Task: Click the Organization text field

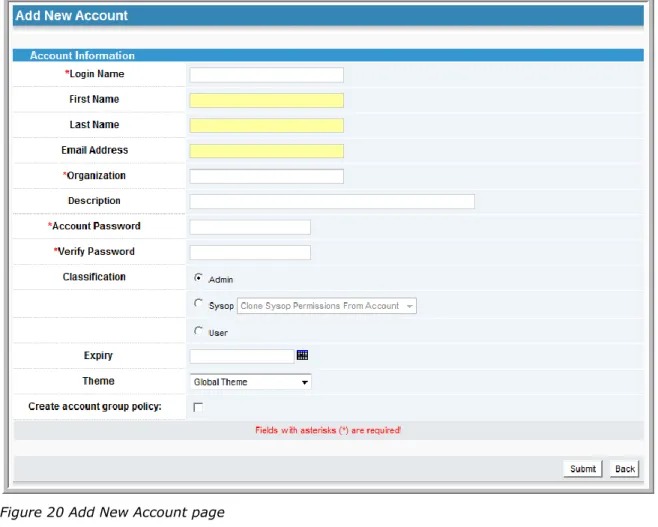Action: pos(266,176)
